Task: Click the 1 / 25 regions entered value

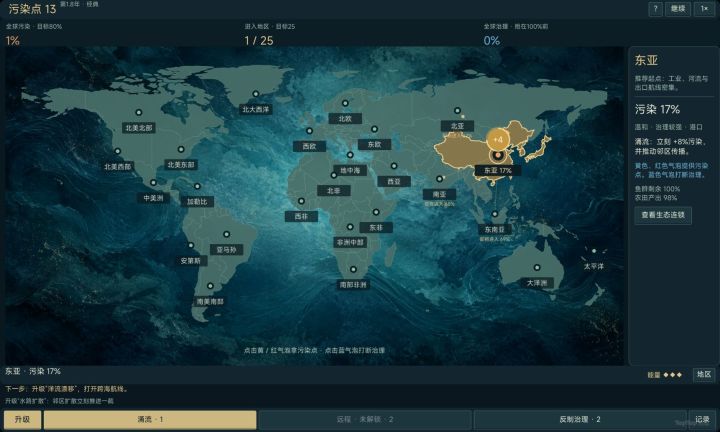Action: pyautogui.click(x=259, y=40)
